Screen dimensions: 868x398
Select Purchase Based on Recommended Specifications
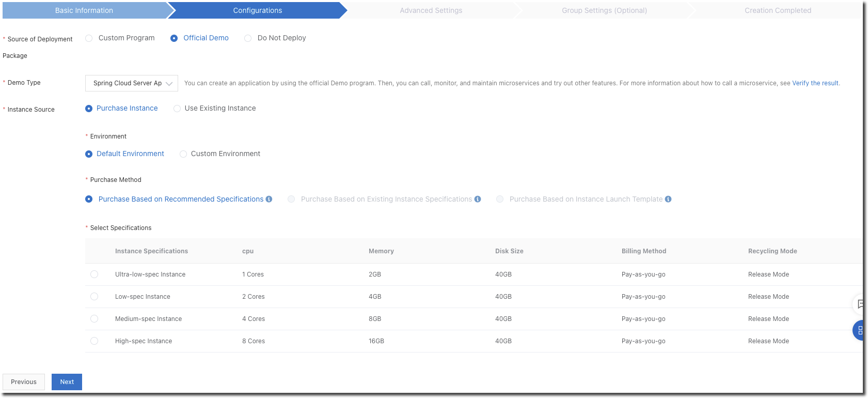click(x=89, y=199)
